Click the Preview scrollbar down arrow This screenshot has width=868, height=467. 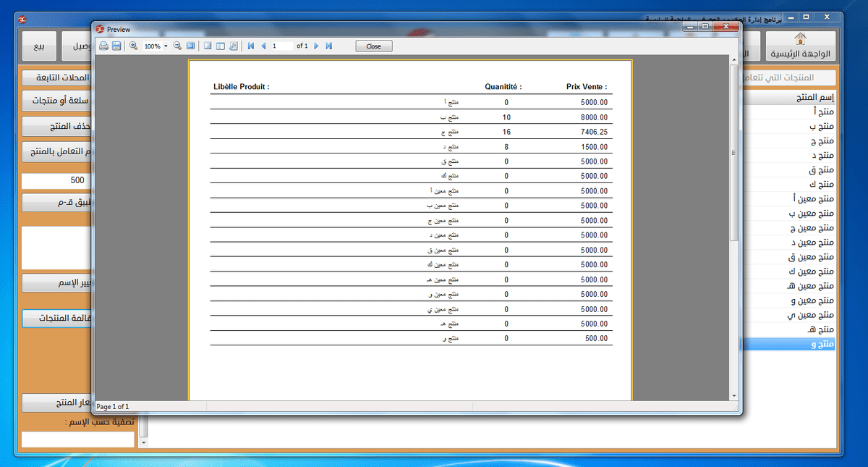pyautogui.click(x=734, y=395)
